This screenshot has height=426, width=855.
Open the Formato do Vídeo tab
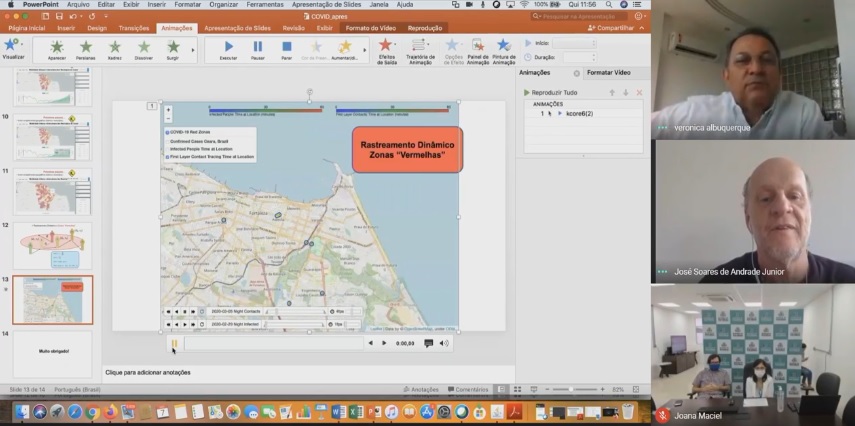point(370,28)
